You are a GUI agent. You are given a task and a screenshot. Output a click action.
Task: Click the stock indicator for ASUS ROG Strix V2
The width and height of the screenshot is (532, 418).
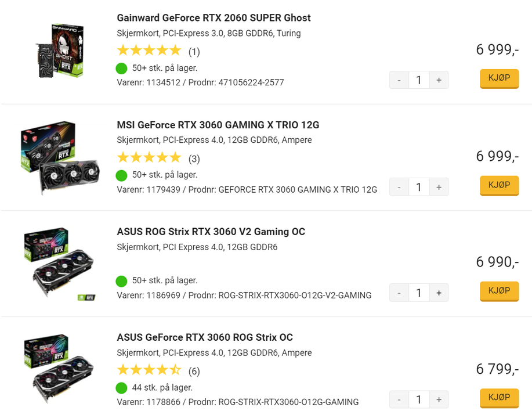pyautogui.click(x=122, y=280)
